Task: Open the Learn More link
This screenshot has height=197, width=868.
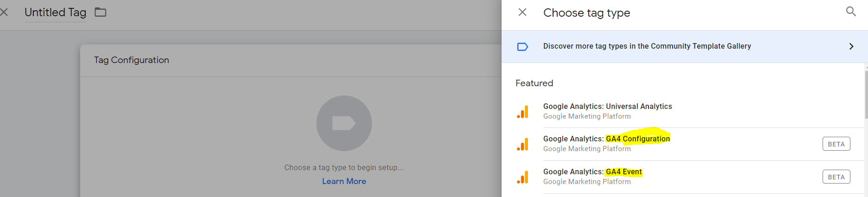Action: click(x=344, y=181)
